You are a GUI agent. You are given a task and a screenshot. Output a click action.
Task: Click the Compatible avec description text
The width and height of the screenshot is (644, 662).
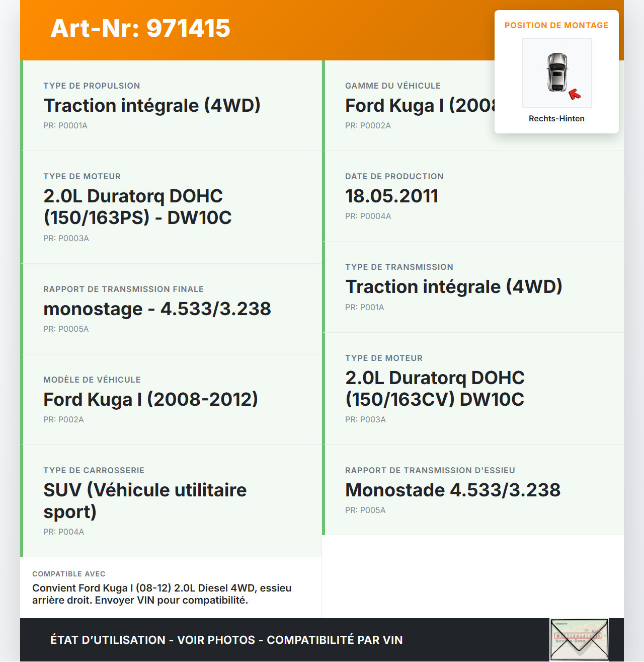(162, 594)
